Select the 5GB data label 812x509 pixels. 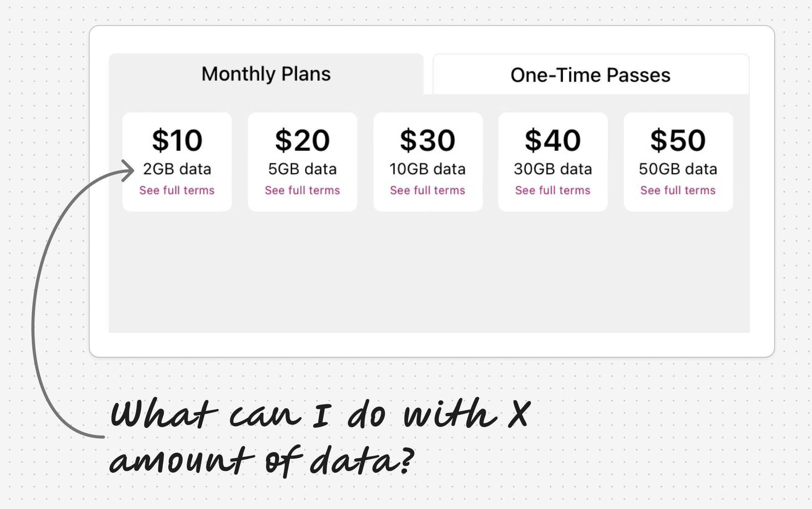(x=302, y=169)
